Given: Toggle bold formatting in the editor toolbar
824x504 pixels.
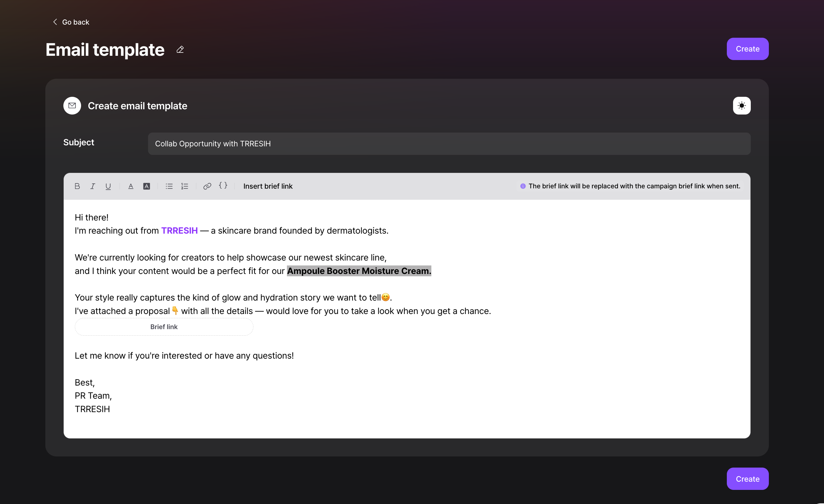Looking at the screenshot, I should (x=77, y=186).
